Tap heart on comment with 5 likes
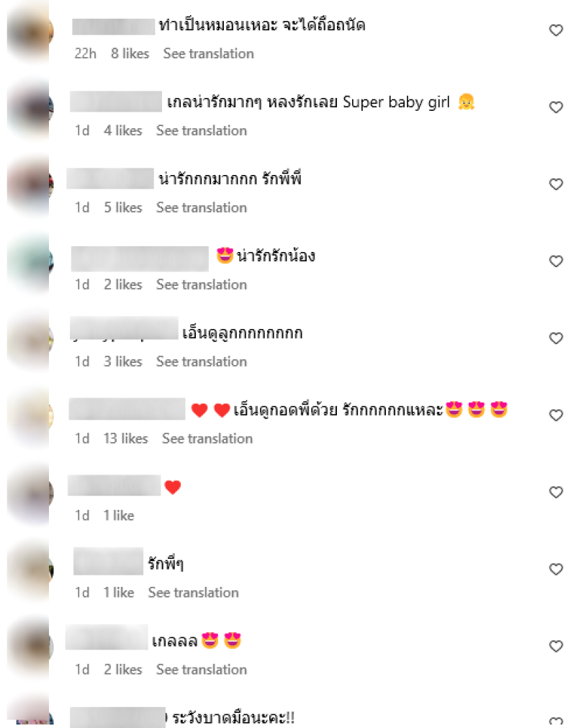The height and width of the screenshot is (728, 576). (x=556, y=184)
